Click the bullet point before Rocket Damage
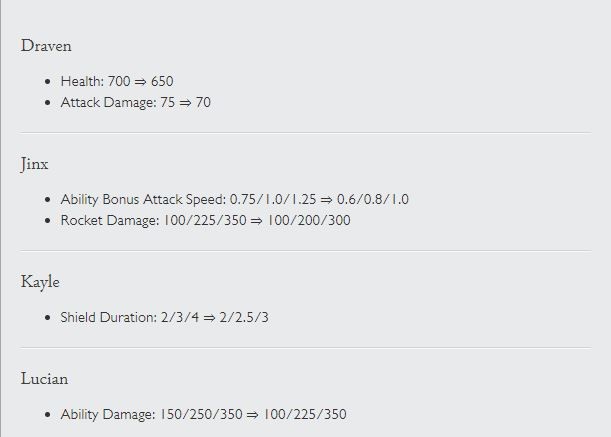 [x=48, y=221]
